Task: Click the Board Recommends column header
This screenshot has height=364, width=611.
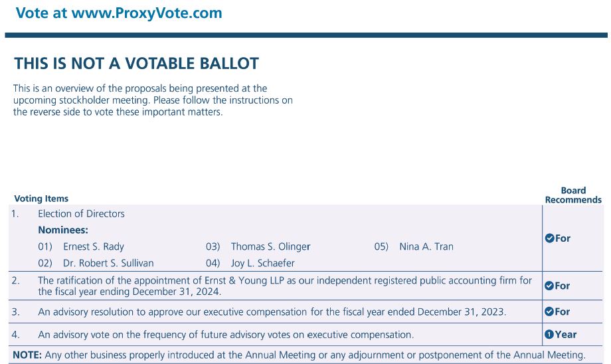Action: click(x=572, y=195)
